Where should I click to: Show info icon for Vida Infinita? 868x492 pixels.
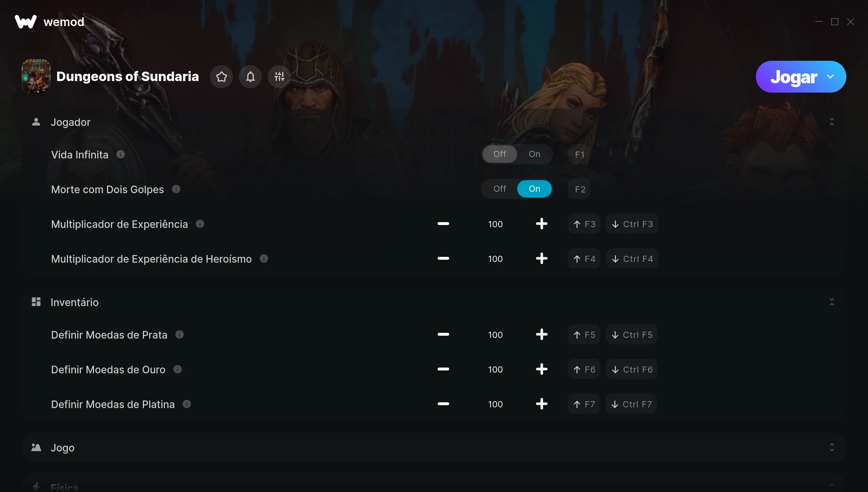120,154
